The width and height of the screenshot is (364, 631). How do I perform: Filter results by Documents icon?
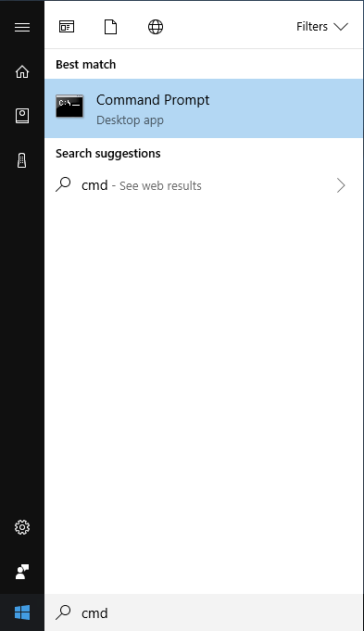point(110,27)
